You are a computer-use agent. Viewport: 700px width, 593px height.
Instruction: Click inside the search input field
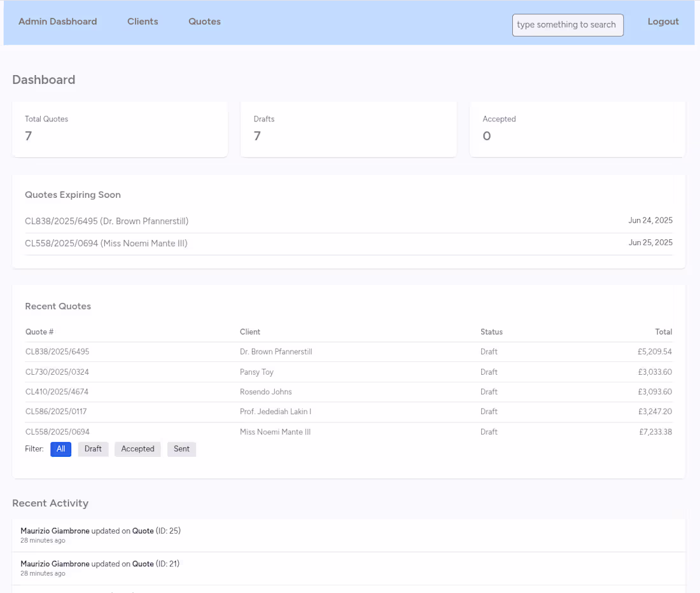(x=568, y=25)
